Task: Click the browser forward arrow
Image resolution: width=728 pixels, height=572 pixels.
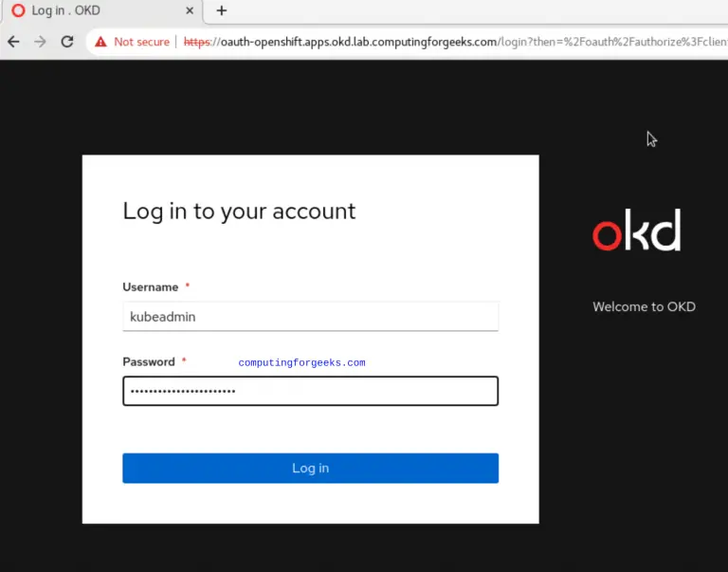Action: [40, 42]
